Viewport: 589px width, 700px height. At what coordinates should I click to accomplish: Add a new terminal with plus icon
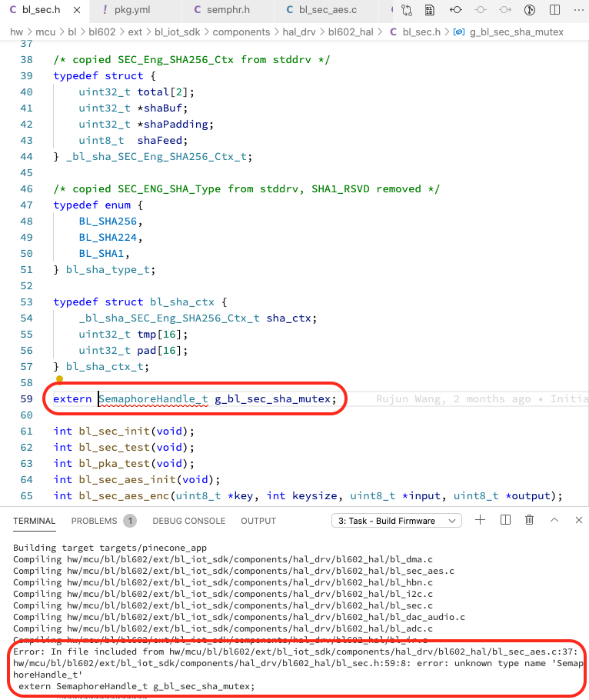coord(481,521)
